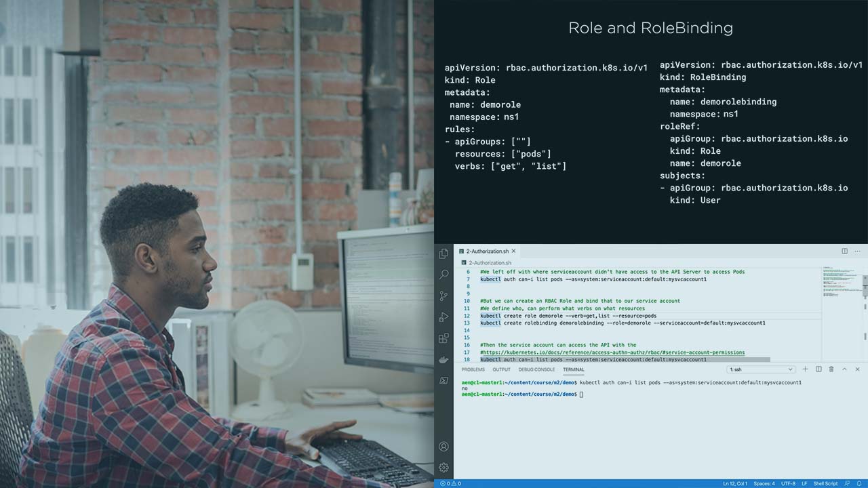
Task: Split the editor to the right
Action: pyautogui.click(x=844, y=251)
